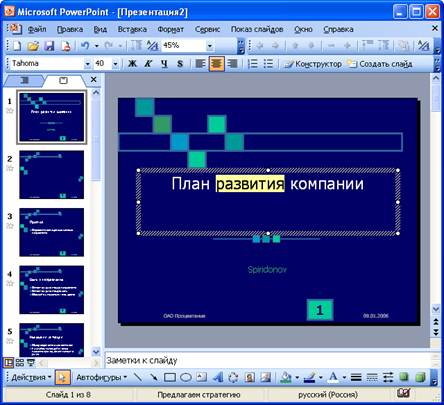The width and height of the screenshot is (444, 405).
Task: Open shadow style options
Action: point(404,377)
